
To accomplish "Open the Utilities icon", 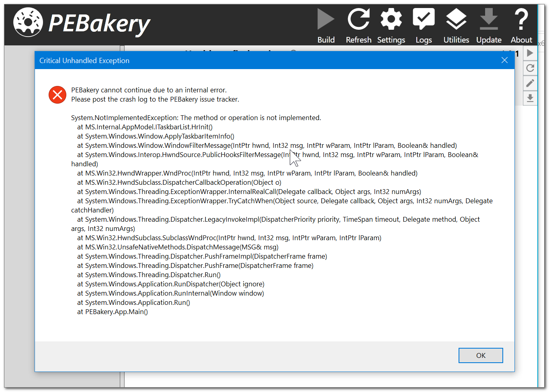I will click(456, 18).
